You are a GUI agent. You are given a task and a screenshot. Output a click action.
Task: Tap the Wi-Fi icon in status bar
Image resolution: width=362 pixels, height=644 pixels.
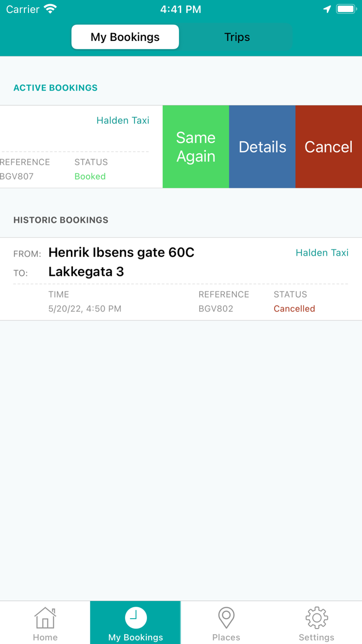(x=50, y=9)
